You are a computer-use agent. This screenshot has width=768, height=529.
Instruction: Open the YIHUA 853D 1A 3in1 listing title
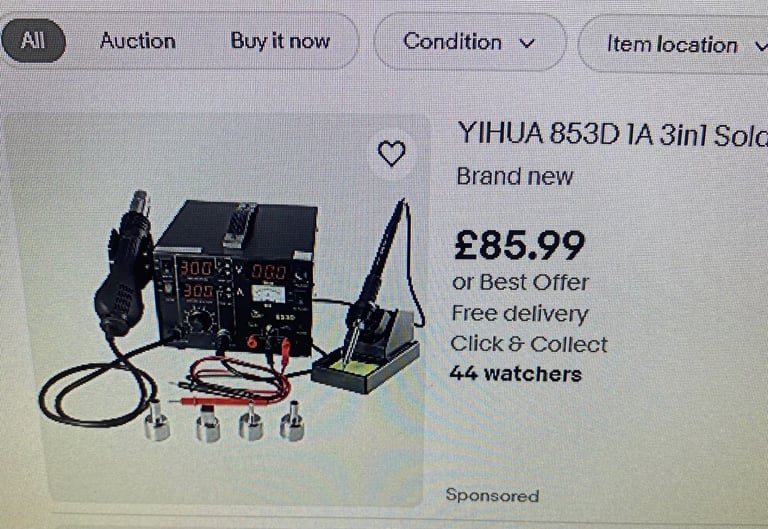coord(612,134)
